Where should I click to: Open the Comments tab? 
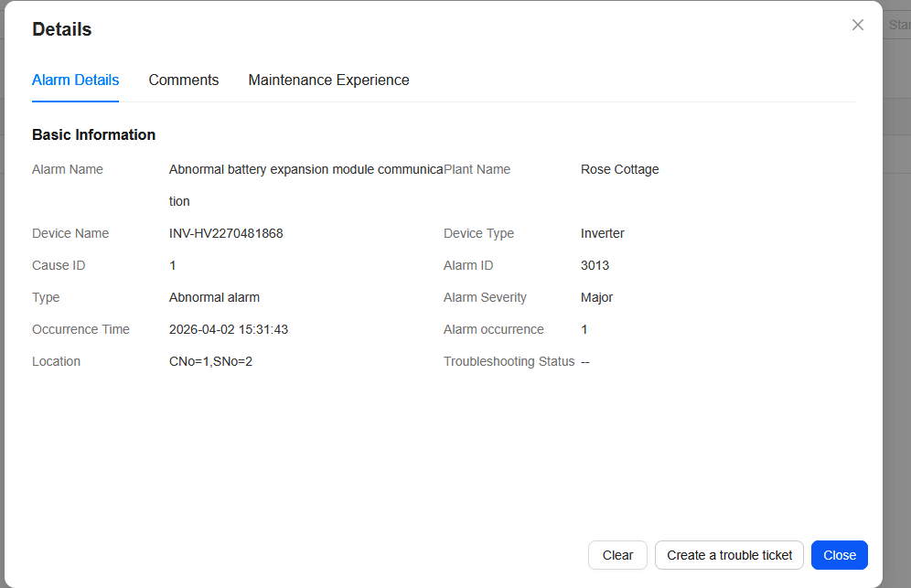click(x=184, y=80)
